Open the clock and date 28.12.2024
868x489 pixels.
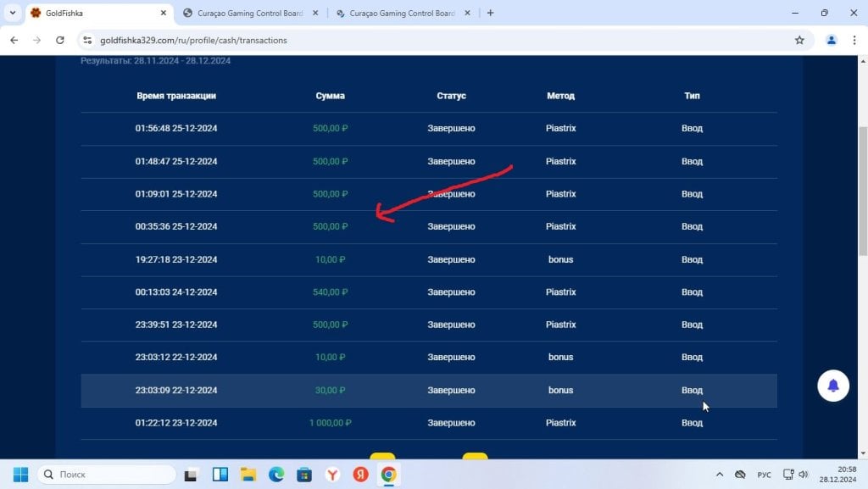click(838, 475)
